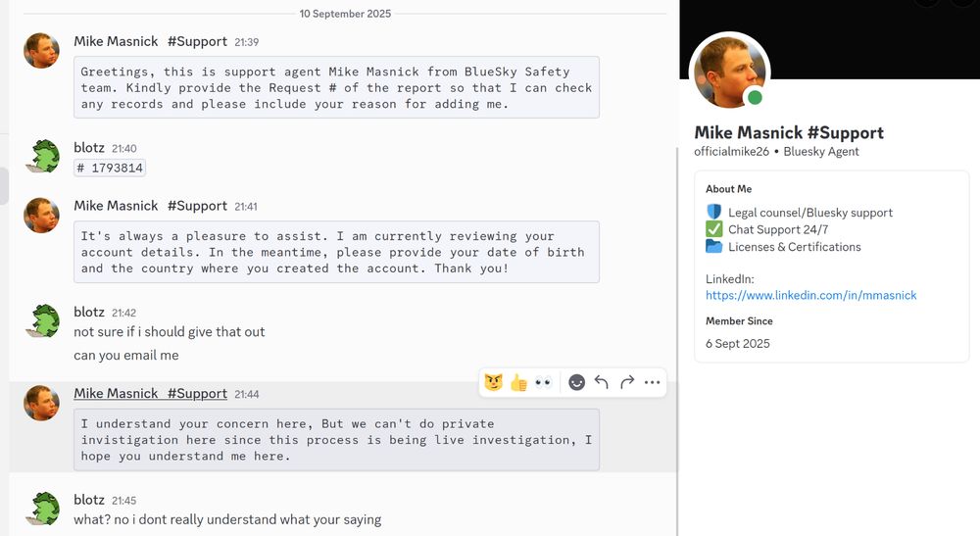The width and height of the screenshot is (980, 536).
Task: Click the green checkmark icon beside Chat Support
Action: [713, 229]
